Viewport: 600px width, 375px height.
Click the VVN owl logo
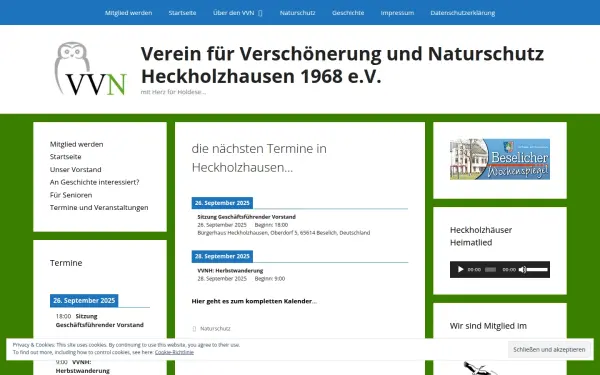click(90, 69)
